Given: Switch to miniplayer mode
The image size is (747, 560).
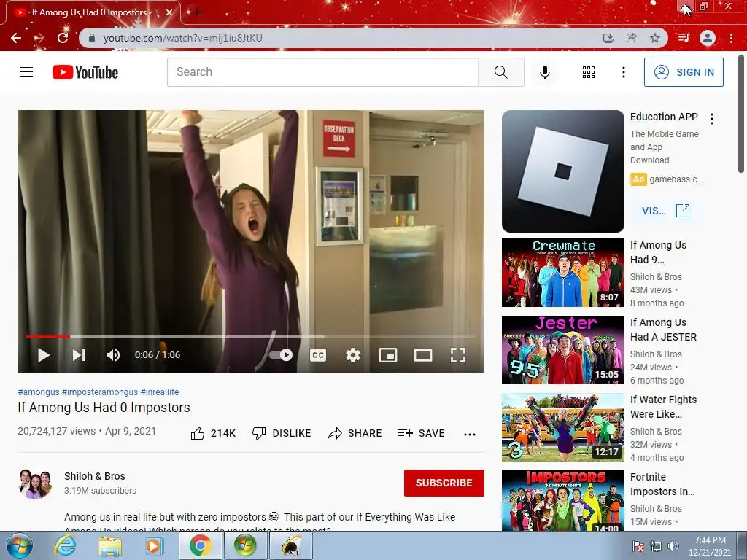Looking at the screenshot, I should click(x=388, y=355).
